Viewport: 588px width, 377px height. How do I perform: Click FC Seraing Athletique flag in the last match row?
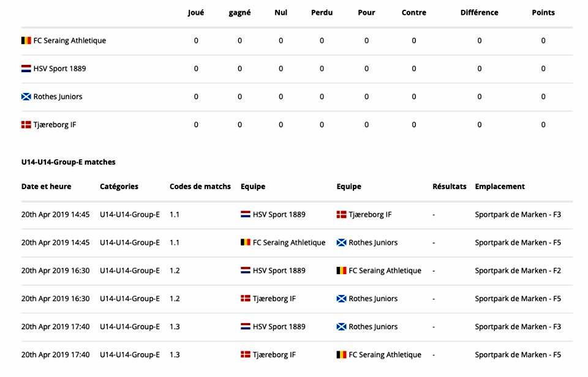click(341, 355)
